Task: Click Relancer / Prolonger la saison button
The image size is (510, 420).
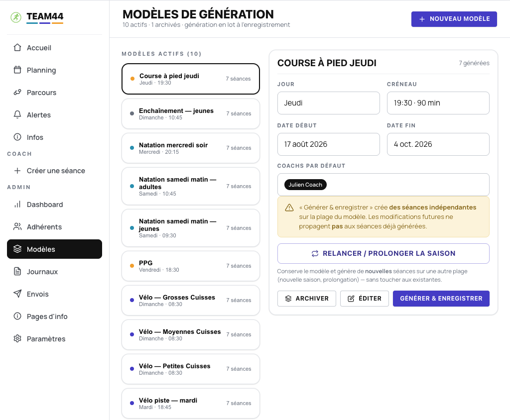Action: [x=383, y=254]
